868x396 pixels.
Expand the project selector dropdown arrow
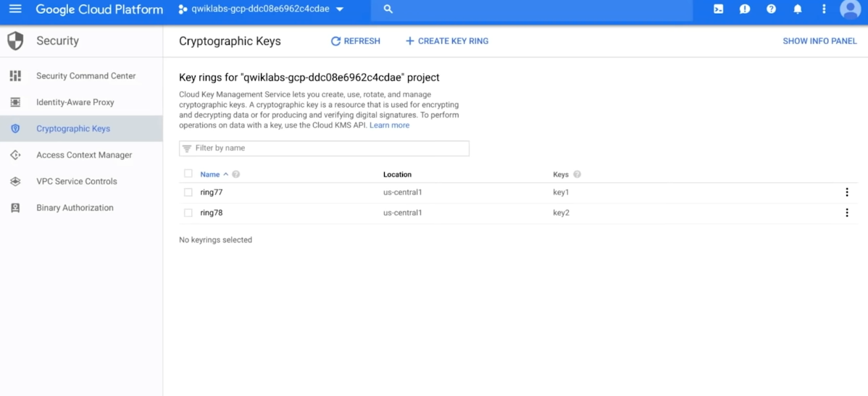pyautogui.click(x=339, y=9)
